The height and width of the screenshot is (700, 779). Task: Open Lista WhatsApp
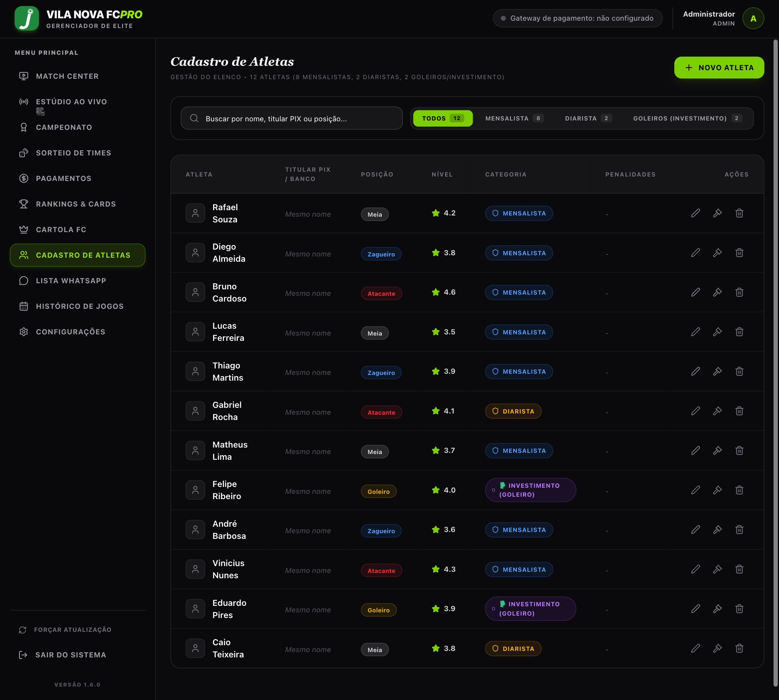[77, 281]
